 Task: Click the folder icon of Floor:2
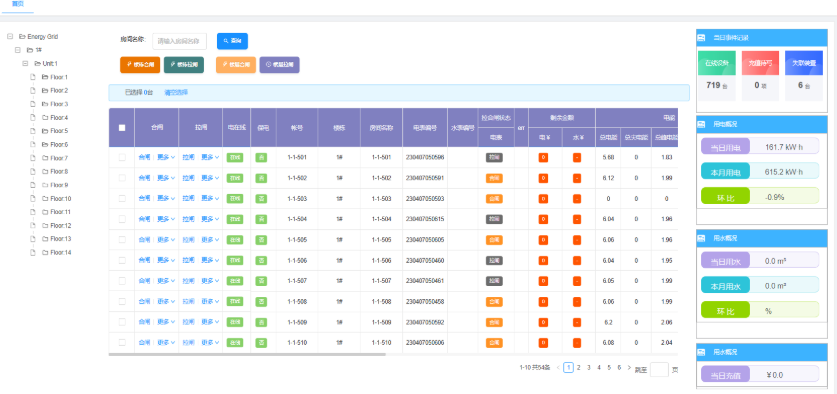(x=45, y=90)
